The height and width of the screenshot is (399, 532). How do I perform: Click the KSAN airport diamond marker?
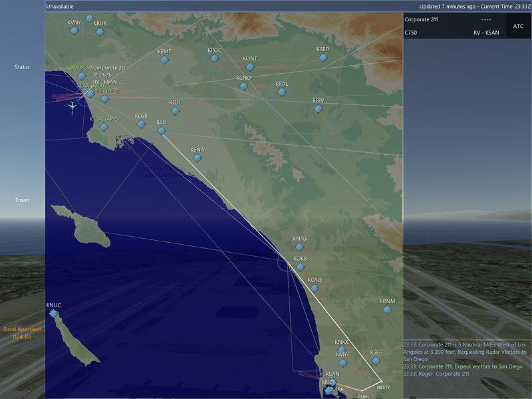[x=333, y=382]
